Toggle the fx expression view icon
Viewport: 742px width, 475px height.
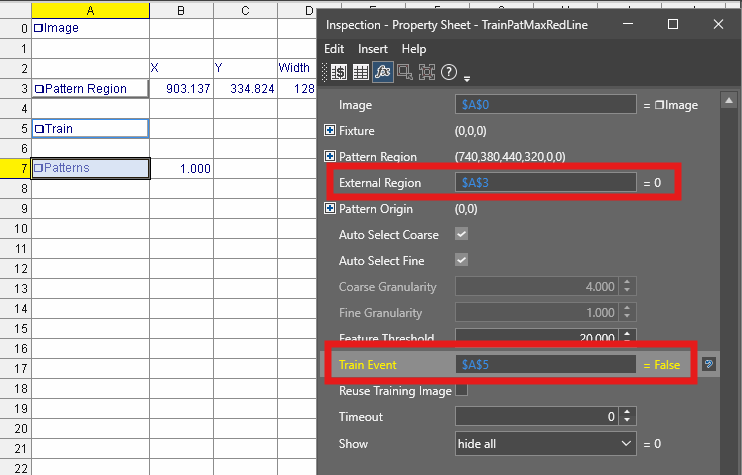pos(382,71)
